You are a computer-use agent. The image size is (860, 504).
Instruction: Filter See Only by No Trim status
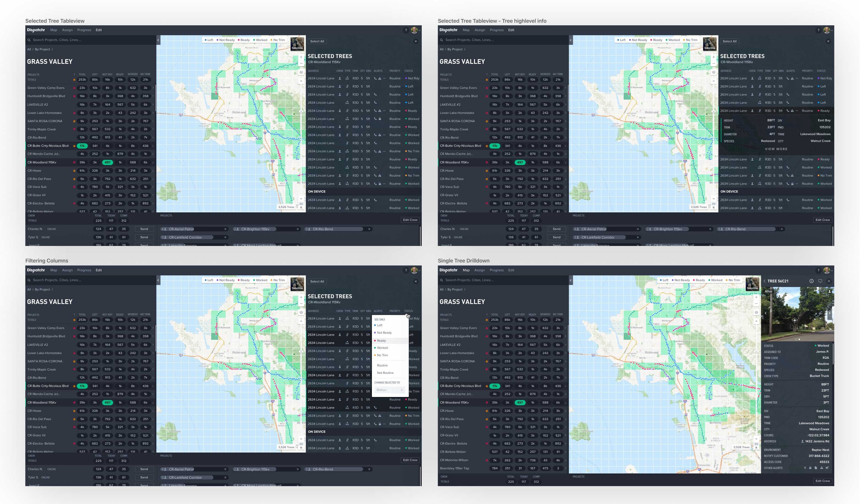381,355
